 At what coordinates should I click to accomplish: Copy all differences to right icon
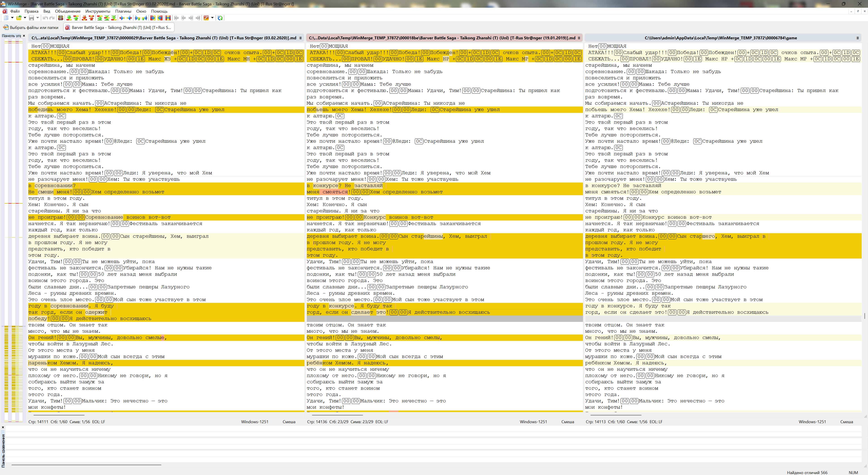pyautogui.click(x=153, y=18)
